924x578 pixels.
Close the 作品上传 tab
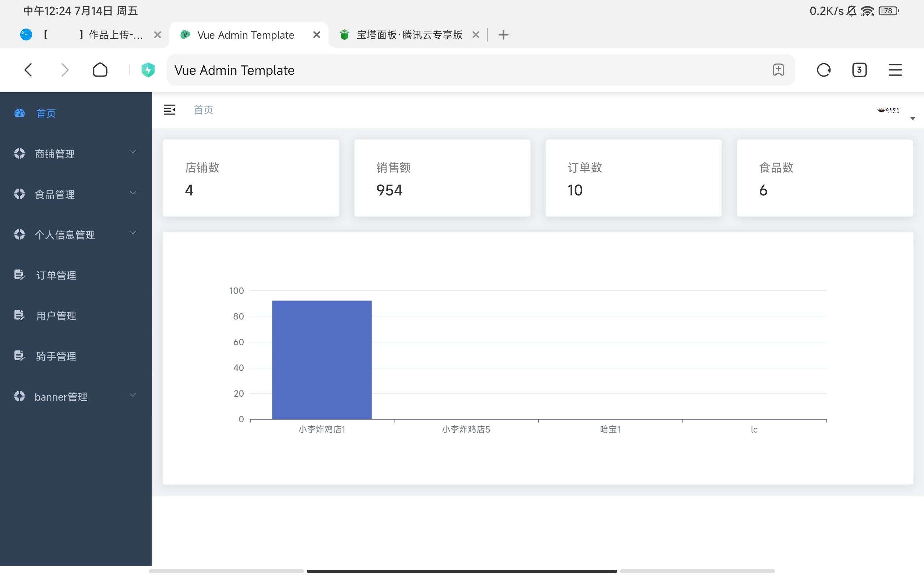tap(157, 35)
